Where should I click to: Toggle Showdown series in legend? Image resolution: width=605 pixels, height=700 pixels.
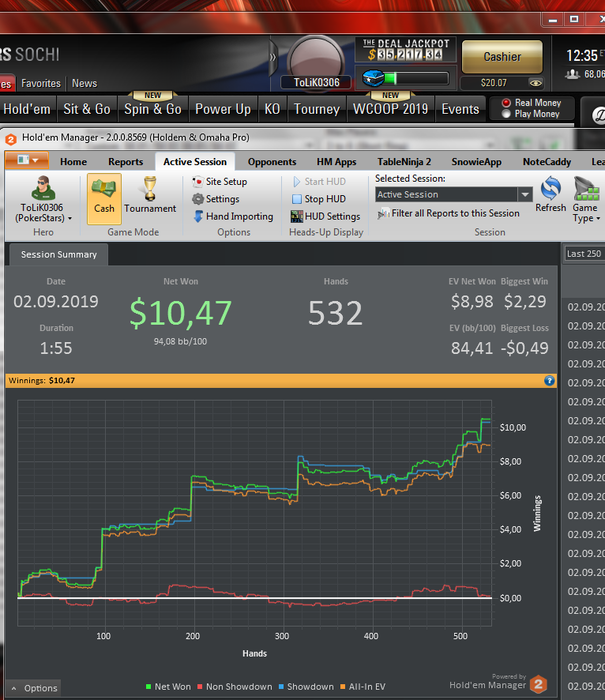pos(306,687)
